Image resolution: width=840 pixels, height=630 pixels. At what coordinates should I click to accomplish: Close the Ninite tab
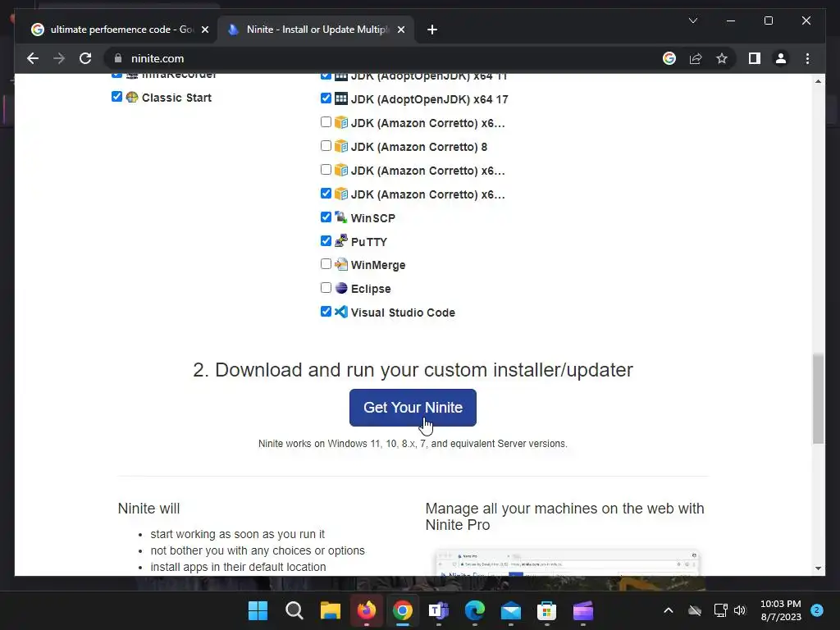click(400, 30)
